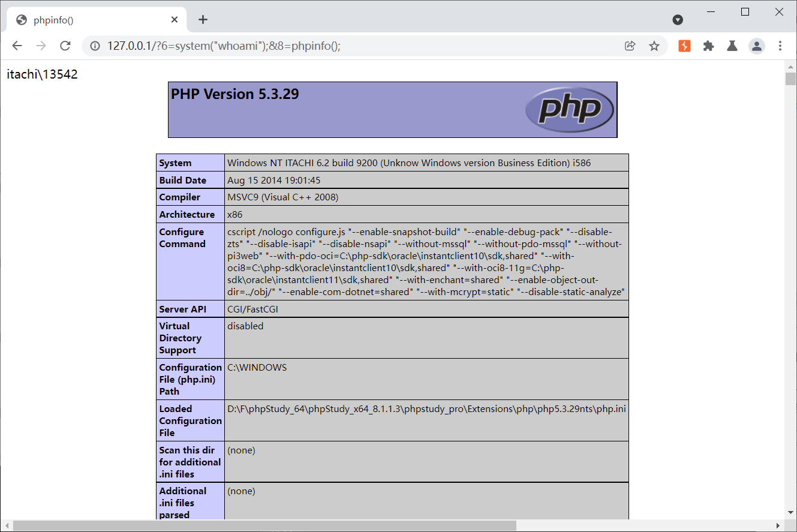Screen dimensions: 797x532
Task: Click '(none)' in the Scan this dir row
Action: point(241,450)
